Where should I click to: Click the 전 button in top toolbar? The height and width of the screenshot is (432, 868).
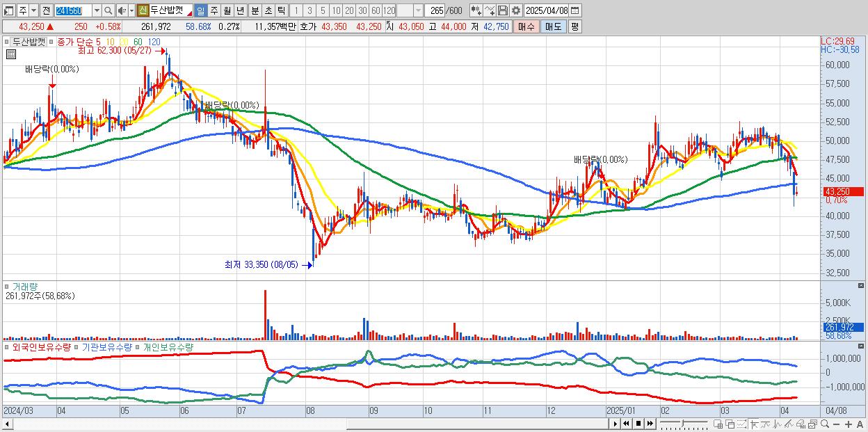(x=46, y=10)
